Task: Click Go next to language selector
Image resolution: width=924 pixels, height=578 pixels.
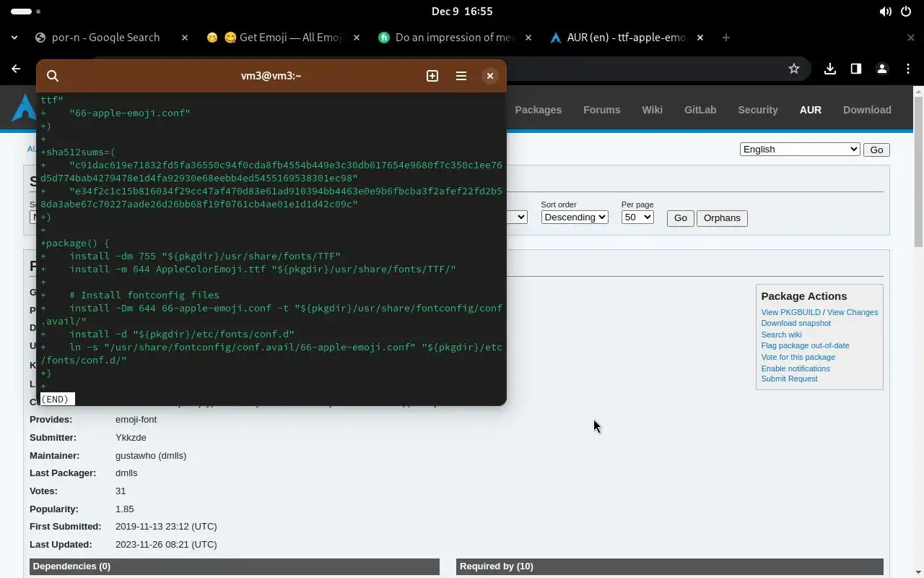Action: click(876, 150)
